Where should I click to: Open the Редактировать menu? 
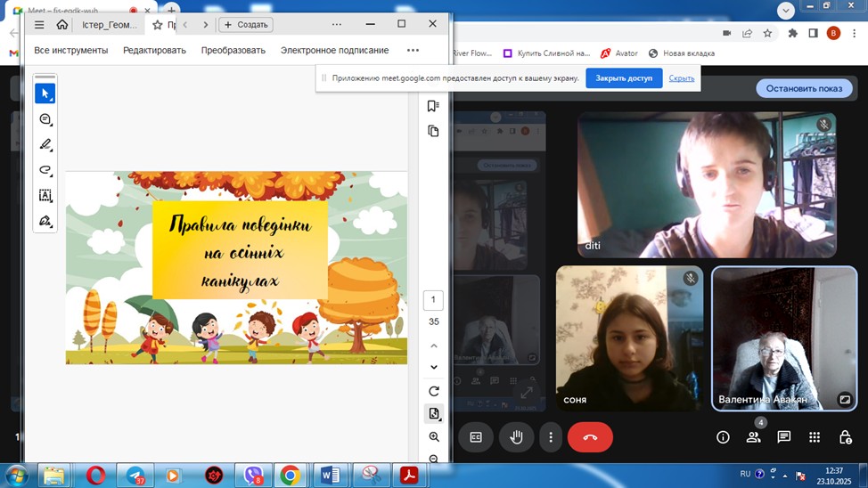pos(154,51)
